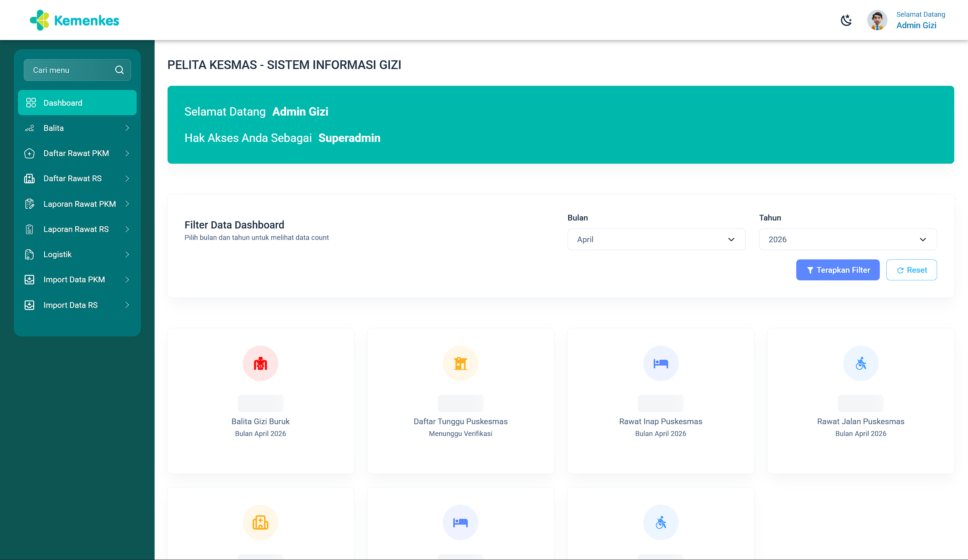Expand the Daftar Rawat PKM submenu
This screenshot has width=968, height=560.
click(77, 153)
